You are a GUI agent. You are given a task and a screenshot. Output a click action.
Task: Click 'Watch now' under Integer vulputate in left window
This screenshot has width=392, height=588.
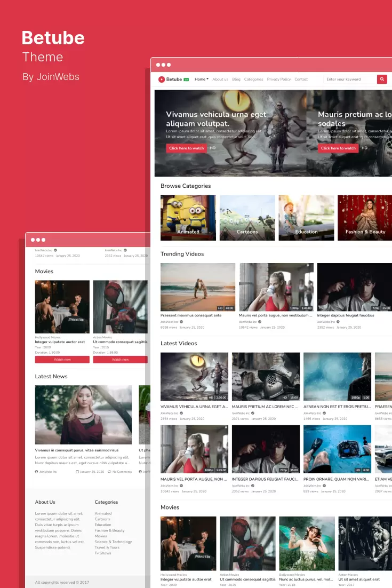tap(62, 360)
